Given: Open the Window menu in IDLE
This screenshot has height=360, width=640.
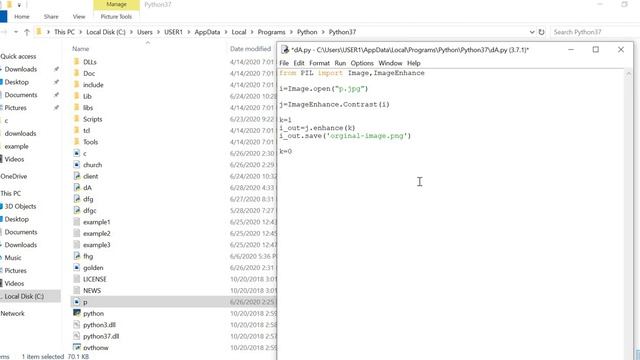Looking at the screenshot, I should (x=390, y=63).
